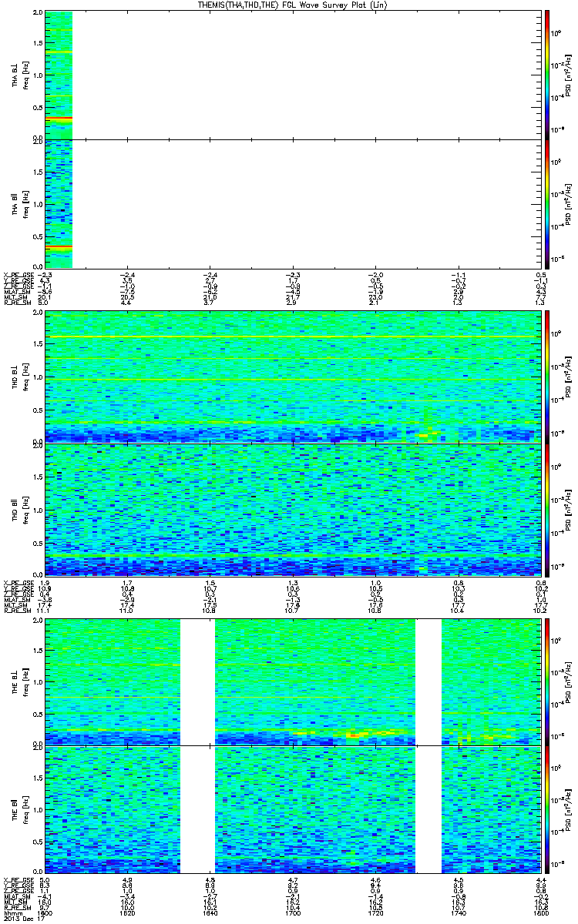Click the THA B-perpendicular spectrogram data strip
This screenshot has height=924, width=578.
click(x=59, y=75)
